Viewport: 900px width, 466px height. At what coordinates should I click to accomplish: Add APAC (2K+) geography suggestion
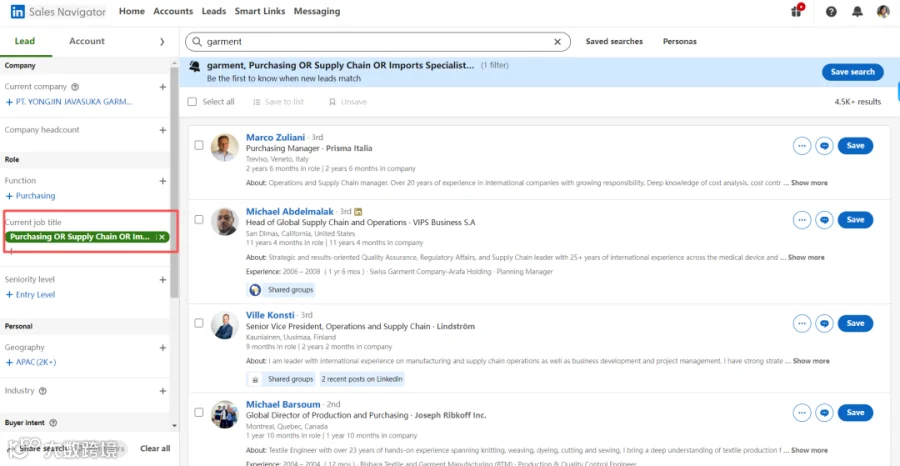click(x=31, y=363)
